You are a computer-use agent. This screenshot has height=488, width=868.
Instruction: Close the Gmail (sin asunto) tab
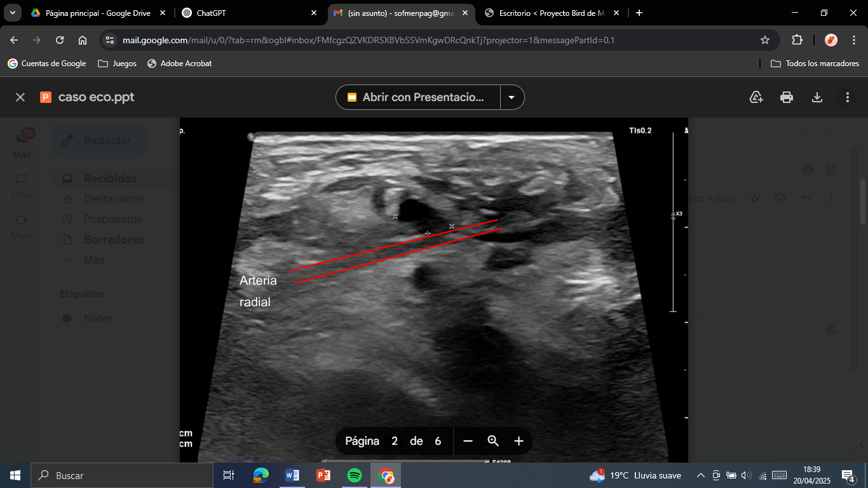pyautogui.click(x=465, y=13)
